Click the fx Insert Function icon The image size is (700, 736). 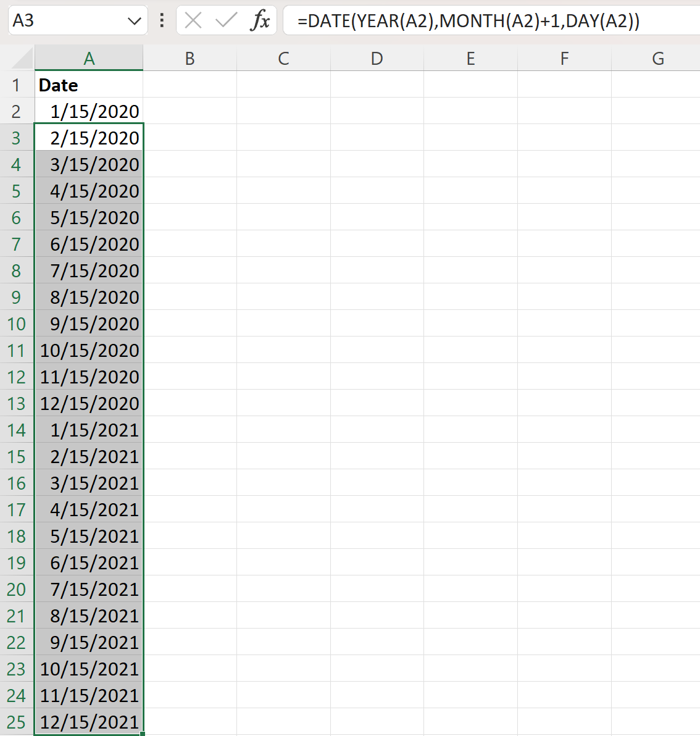click(x=262, y=20)
